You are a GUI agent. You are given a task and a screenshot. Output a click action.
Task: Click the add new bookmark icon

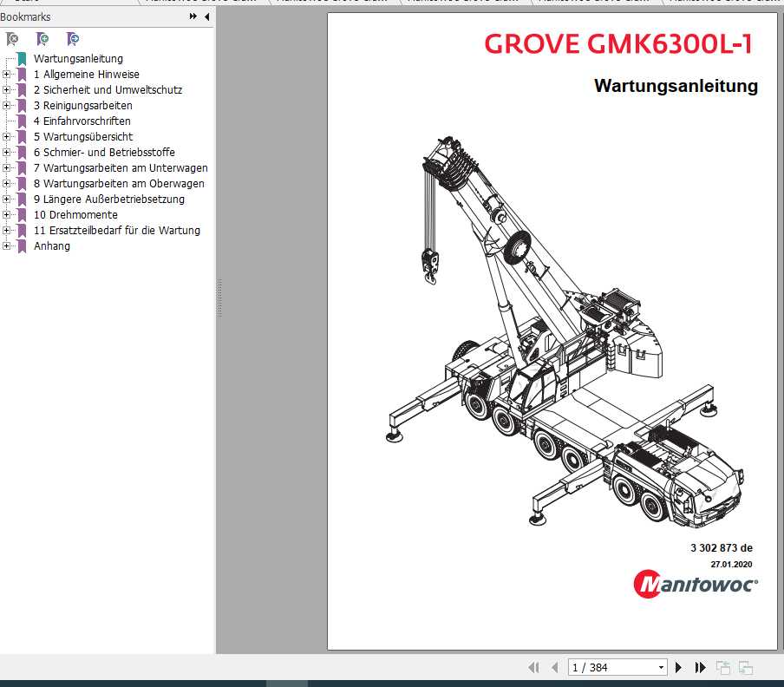point(42,38)
